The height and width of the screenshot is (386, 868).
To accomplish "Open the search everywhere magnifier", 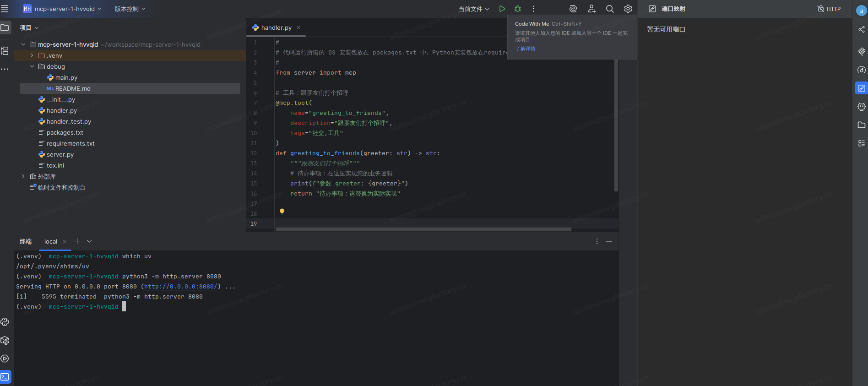I will coord(610,9).
